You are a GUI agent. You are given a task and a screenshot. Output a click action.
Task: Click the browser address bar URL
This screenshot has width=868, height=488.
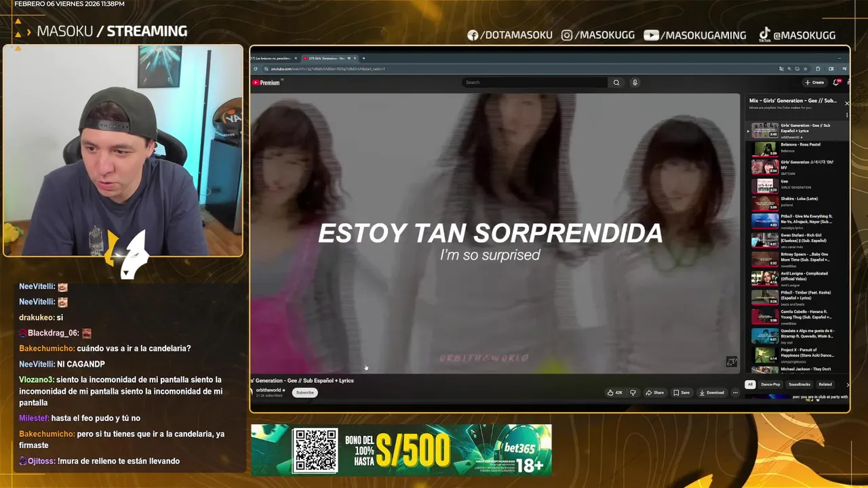(328, 69)
